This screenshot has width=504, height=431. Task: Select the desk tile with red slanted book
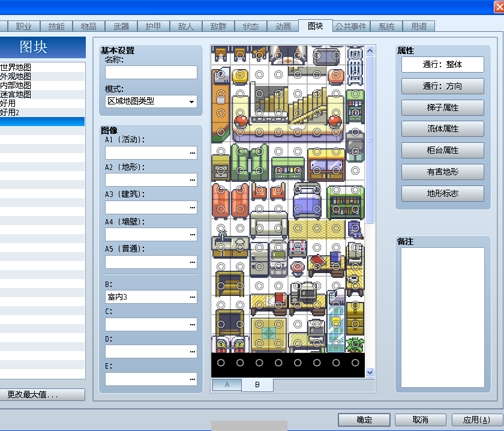pyautogui.click(x=317, y=267)
